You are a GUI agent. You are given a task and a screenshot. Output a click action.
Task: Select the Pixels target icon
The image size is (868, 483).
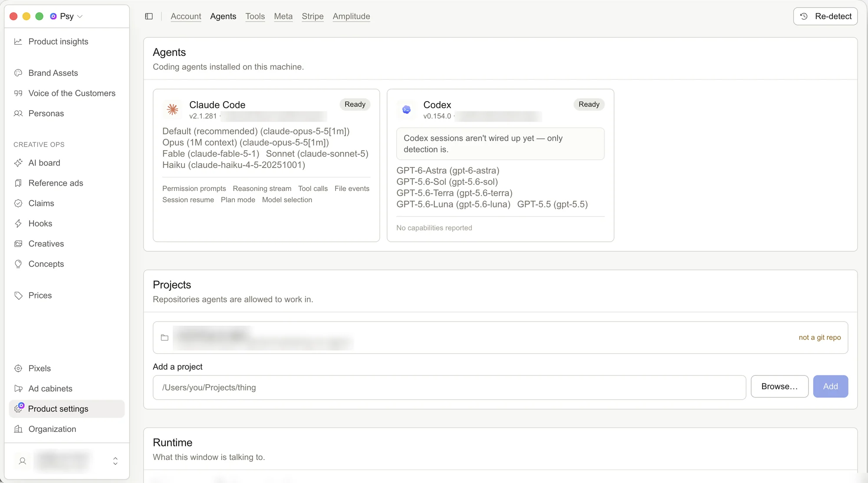click(18, 368)
